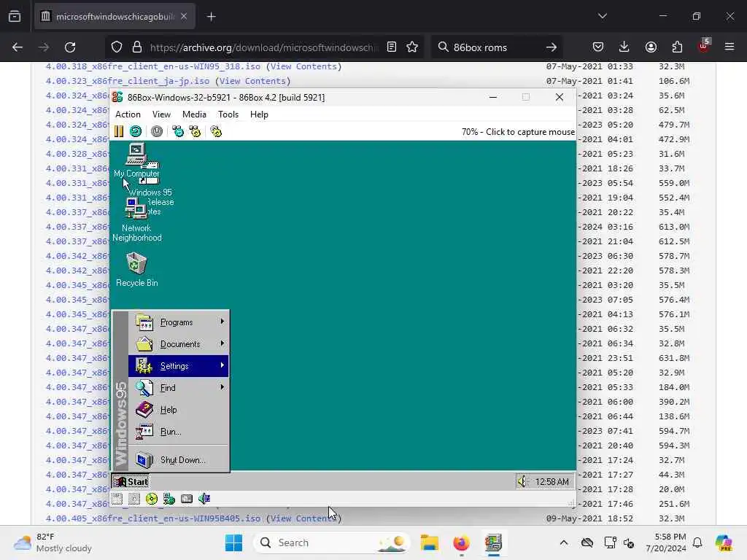Image resolution: width=747 pixels, height=560 pixels.
Task: Open the 4.00.318 WIN95_318.iso link
Action: 153,66
